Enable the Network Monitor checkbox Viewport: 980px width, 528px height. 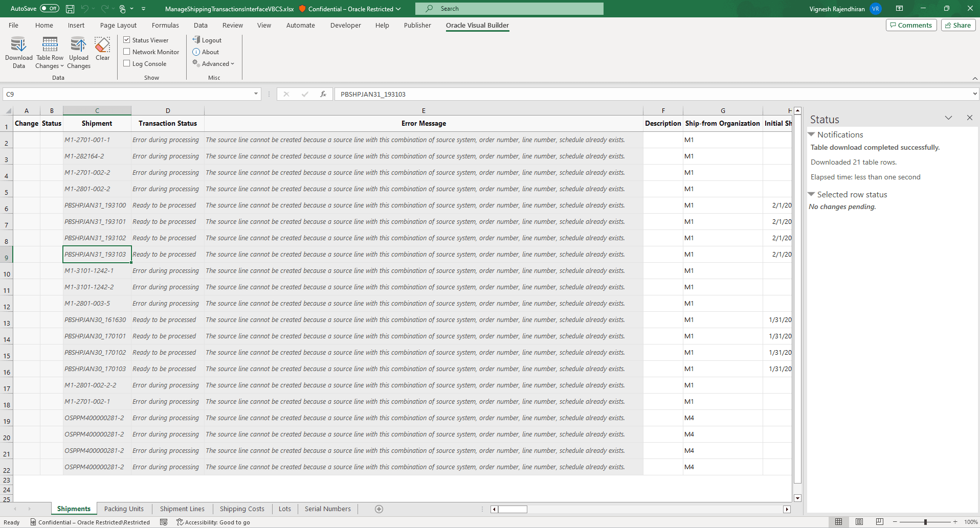(x=126, y=51)
